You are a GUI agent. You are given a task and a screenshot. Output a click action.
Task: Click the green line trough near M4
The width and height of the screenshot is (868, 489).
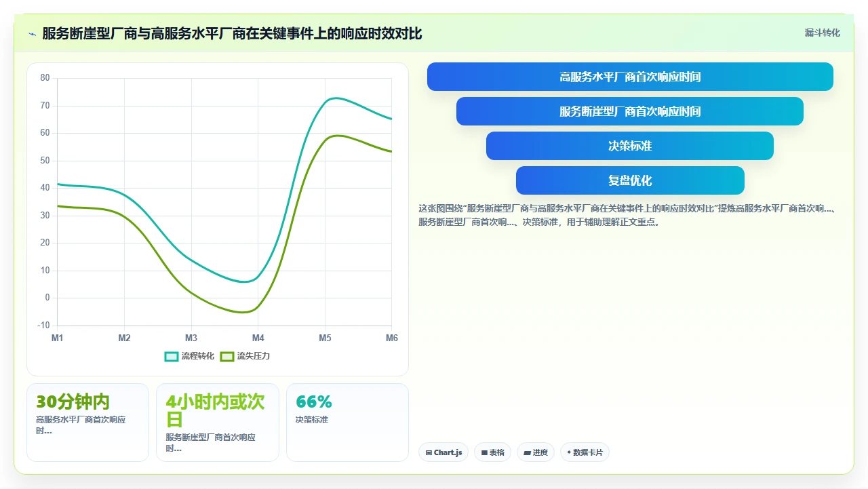pyautogui.click(x=244, y=313)
